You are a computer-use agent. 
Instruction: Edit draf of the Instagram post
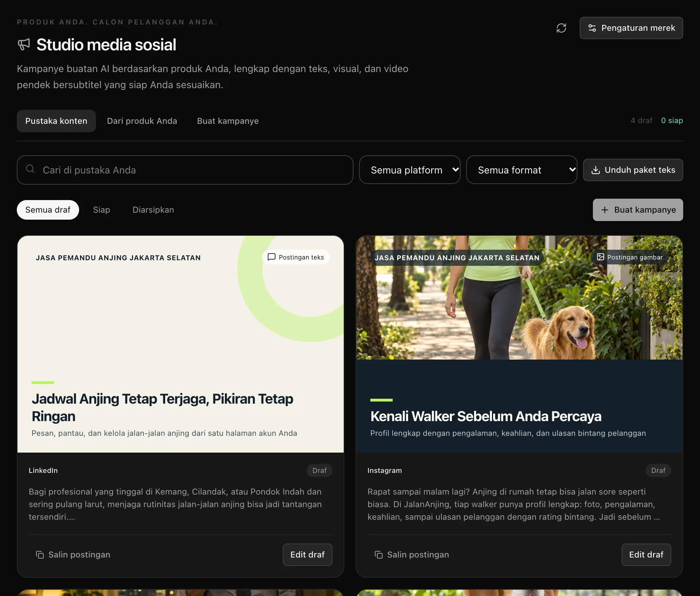tap(646, 555)
